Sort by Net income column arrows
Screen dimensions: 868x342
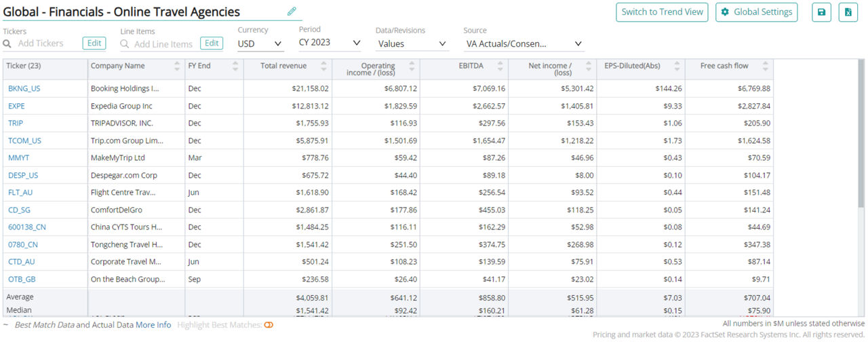pos(589,66)
